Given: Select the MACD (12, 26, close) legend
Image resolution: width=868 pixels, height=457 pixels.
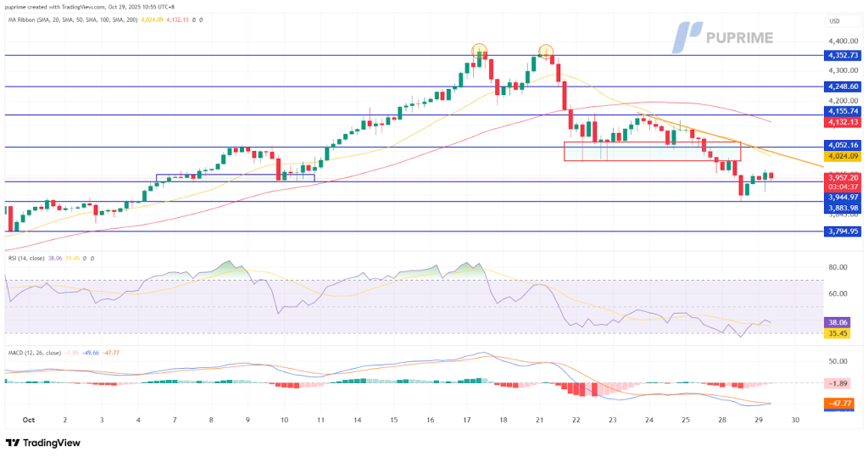Looking at the screenshot, I should tap(38, 351).
